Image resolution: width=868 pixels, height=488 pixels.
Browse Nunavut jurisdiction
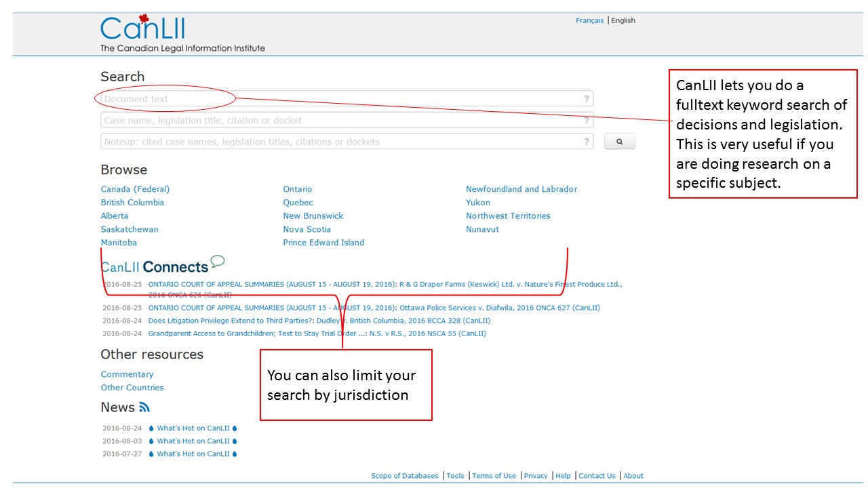482,229
